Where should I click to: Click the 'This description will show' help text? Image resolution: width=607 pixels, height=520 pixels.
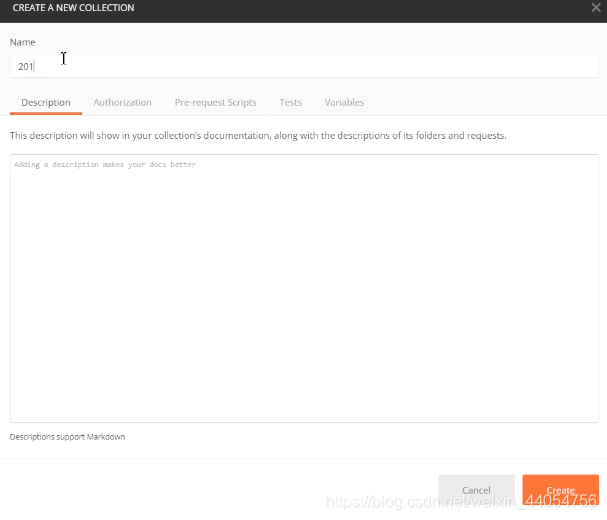pyautogui.click(x=258, y=136)
